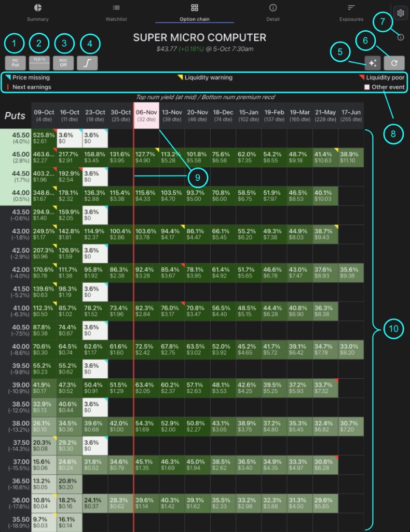Select the 09-Oct expiry column header
This screenshot has width=410, height=532.
click(44, 115)
